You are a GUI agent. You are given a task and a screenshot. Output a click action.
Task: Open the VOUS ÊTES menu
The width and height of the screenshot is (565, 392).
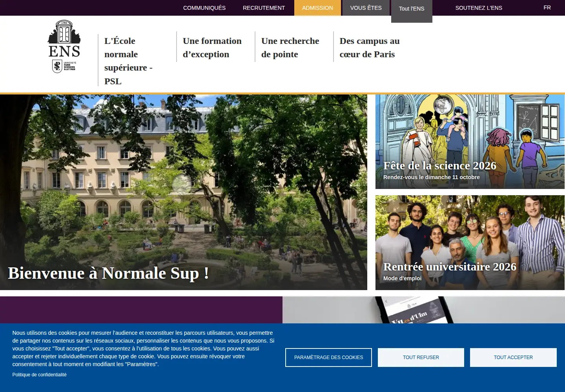click(366, 8)
